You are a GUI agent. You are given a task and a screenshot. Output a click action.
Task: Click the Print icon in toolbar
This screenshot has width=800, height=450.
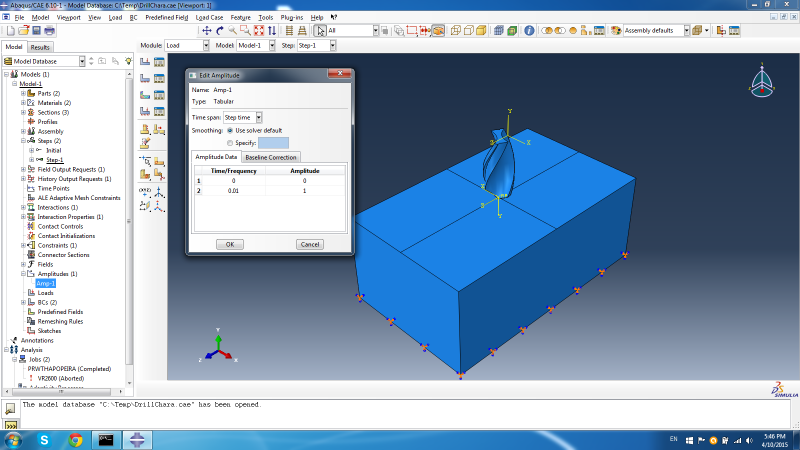49,31
